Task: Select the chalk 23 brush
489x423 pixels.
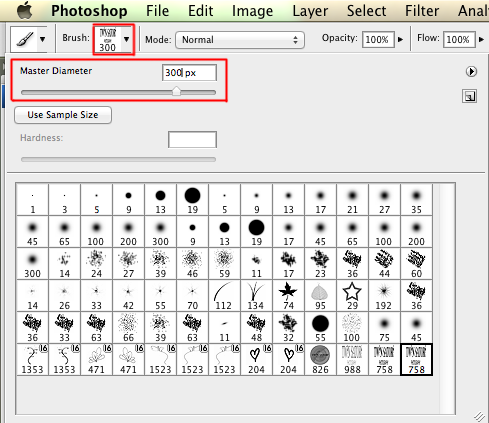Action: 320,263
